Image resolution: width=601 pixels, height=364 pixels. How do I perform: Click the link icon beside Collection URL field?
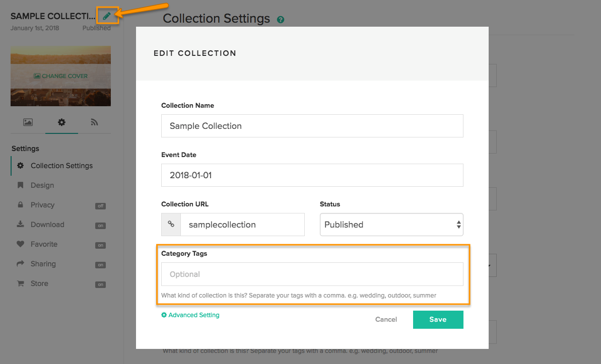171,225
